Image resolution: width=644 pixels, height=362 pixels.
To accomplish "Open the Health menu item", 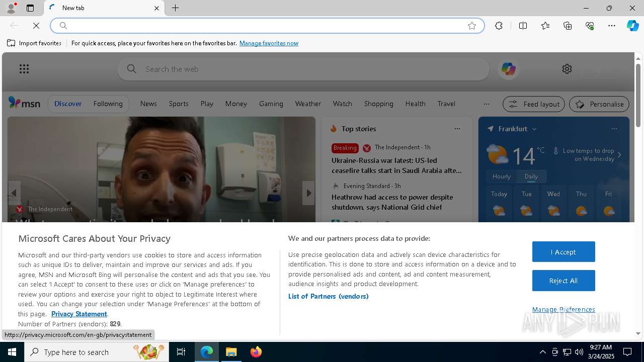I will click(415, 104).
